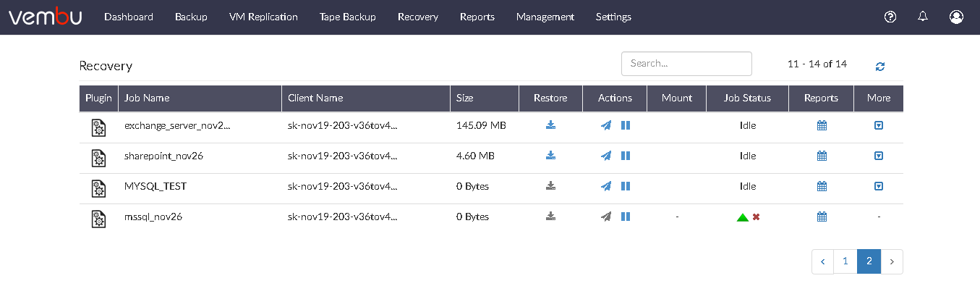Open reports calendar for exchange_server_nov2
This screenshot has width=980, height=294.
(x=822, y=125)
